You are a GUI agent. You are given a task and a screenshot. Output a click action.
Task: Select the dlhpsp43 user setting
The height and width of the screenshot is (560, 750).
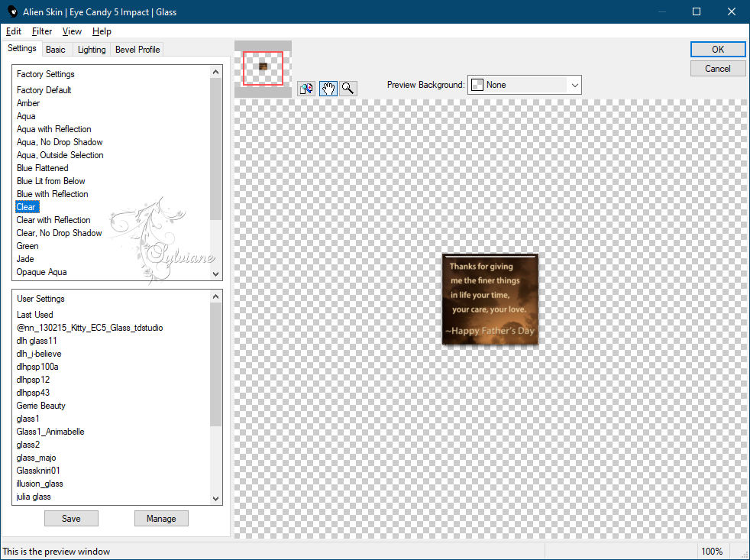(33, 393)
